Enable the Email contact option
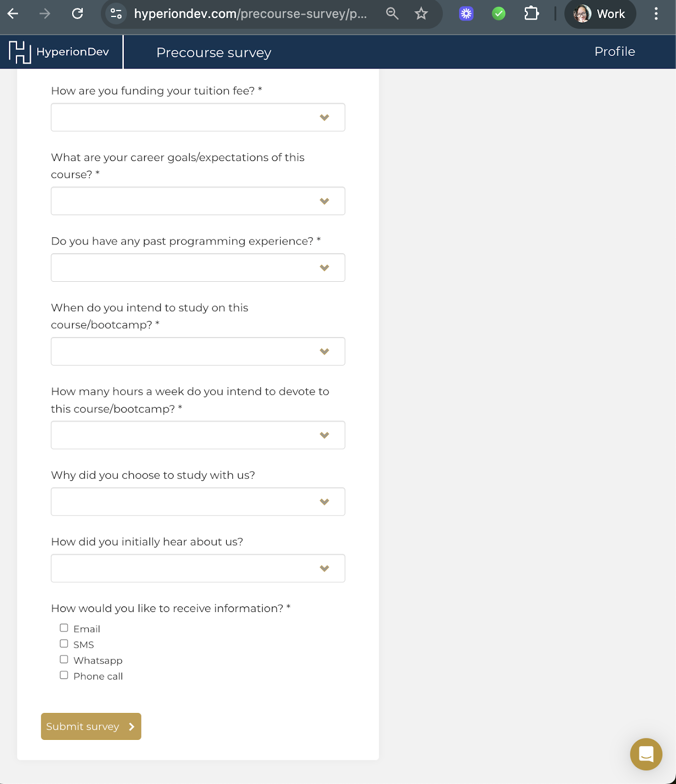 pyautogui.click(x=64, y=627)
